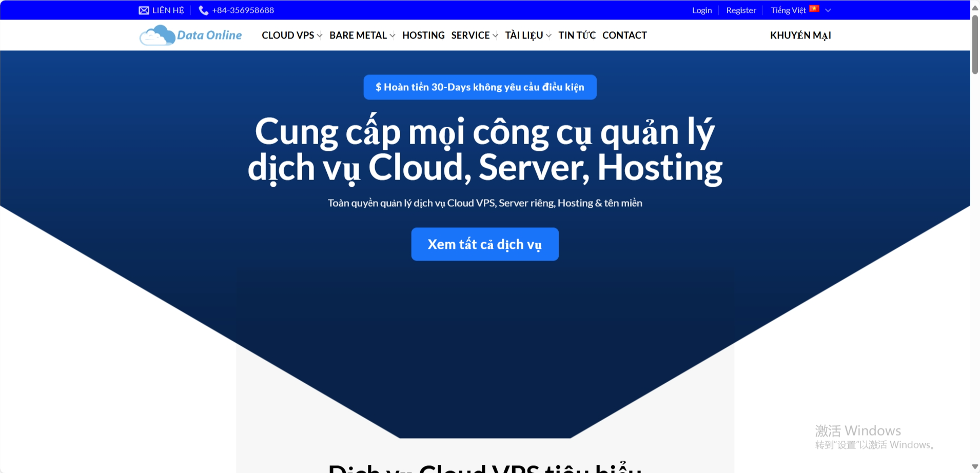This screenshot has width=980, height=473.
Task: Click the envelope contact icon
Action: coord(144,10)
